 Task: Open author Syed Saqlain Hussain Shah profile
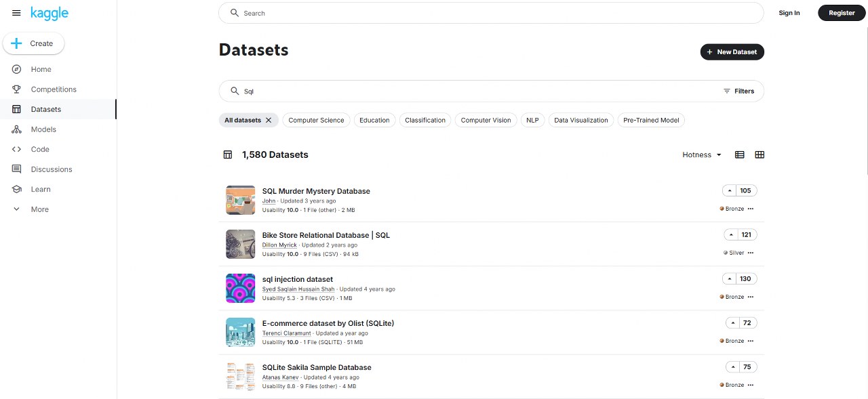pyautogui.click(x=298, y=289)
